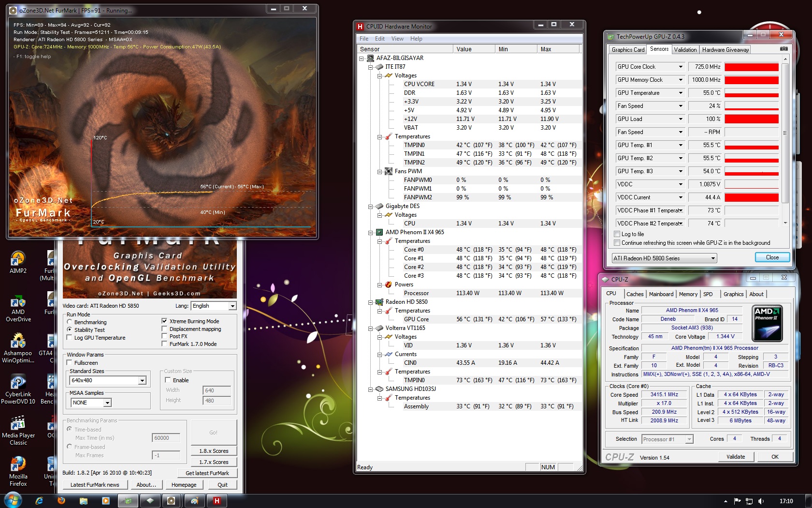Viewport: 812px width, 508px height.
Task: Open CPU-Z Memory tab
Action: pos(688,294)
